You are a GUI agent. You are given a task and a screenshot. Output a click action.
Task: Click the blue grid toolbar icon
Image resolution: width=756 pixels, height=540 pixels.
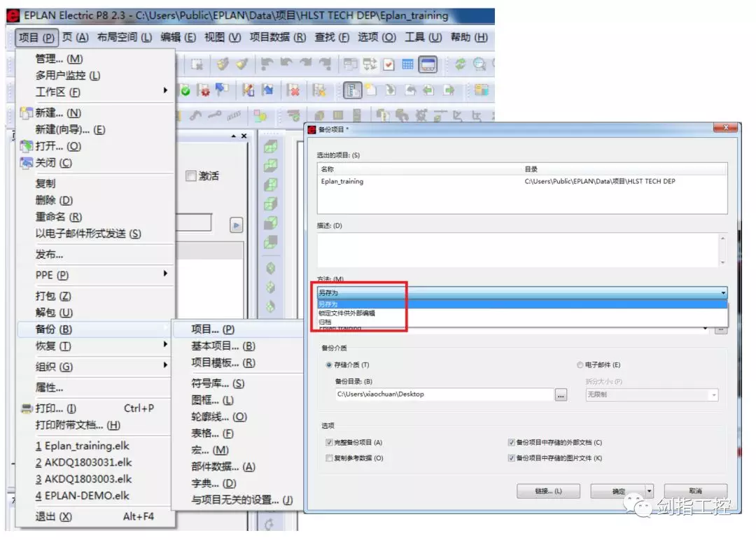tap(407, 64)
